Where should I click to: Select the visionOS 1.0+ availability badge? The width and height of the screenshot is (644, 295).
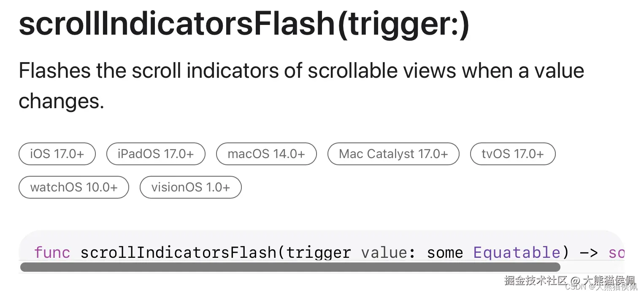coord(190,187)
